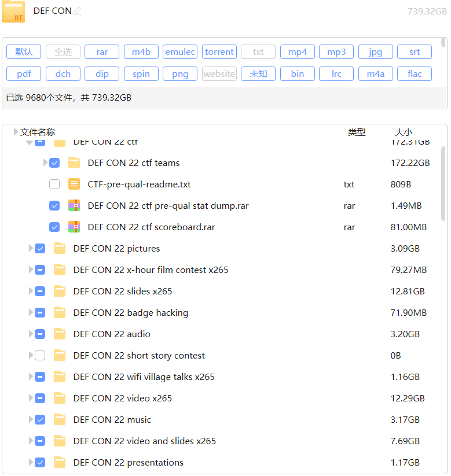Uncheck DEF CON 22 pictures checkbox
The width and height of the screenshot is (451, 476).
40,248
